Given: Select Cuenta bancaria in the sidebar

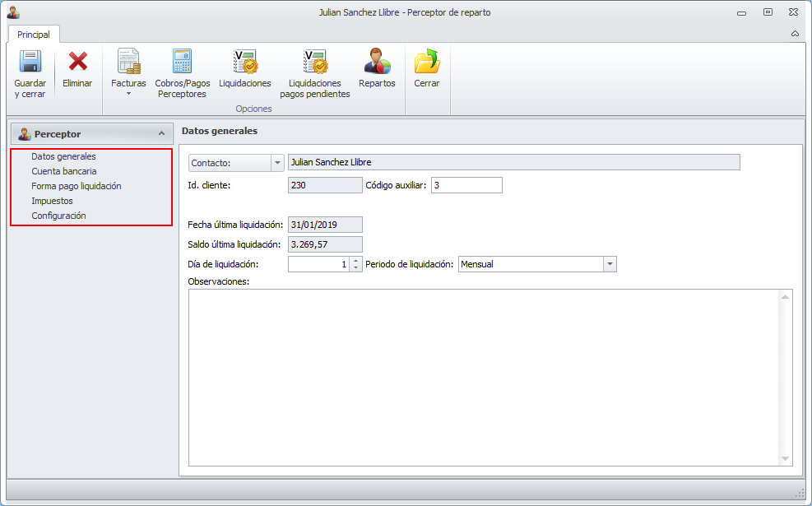Looking at the screenshot, I should click(64, 171).
